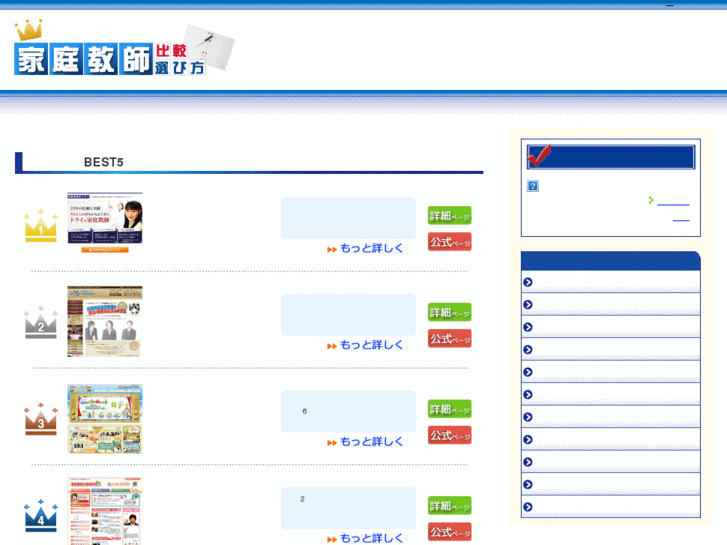The image size is (727, 545).
Task: Click the red 公式ページ button for rank 3
Action: click(x=449, y=435)
